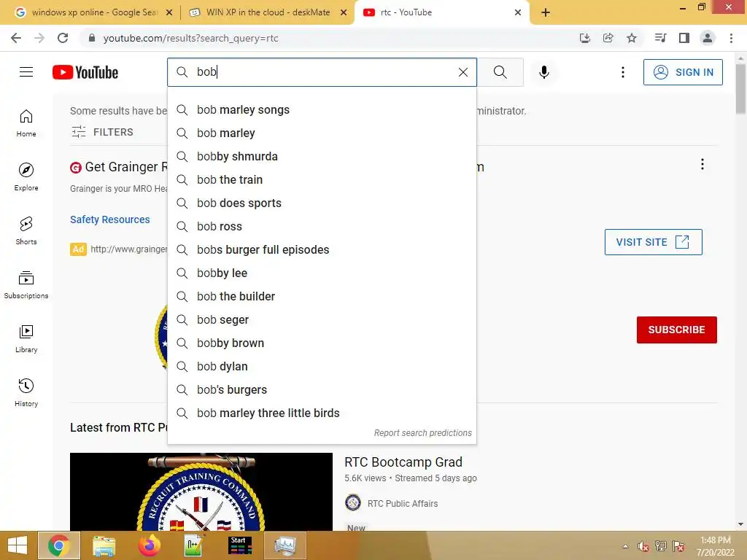This screenshot has width=747, height=560.
Task: Click the page vertical scrollbar thumb
Action: (740, 88)
